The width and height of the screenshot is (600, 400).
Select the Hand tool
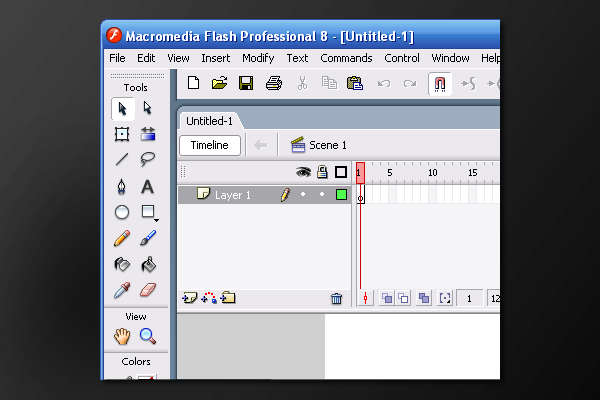[x=122, y=336]
